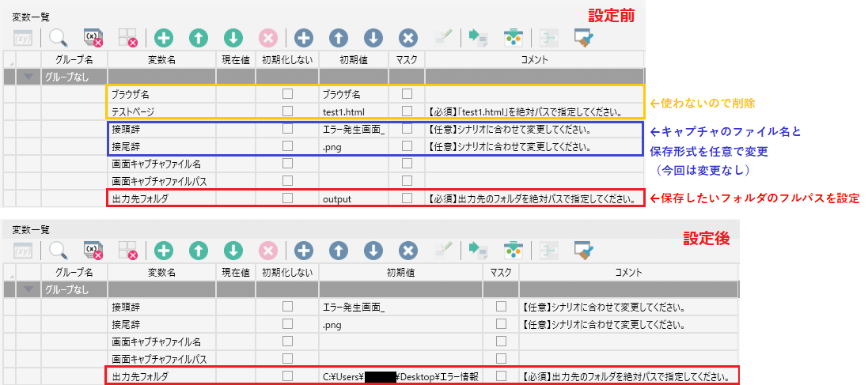Toggle 初期化しない checkbox for 出力先フォルダ in 設定後
Viewport: 868px width, 385px height.
[x=287, y=376]
